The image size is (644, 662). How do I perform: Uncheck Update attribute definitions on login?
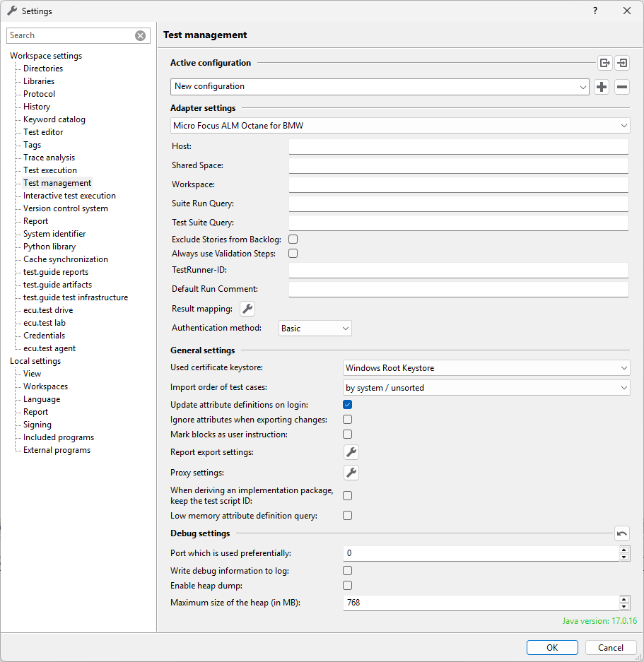click(347, 404)
